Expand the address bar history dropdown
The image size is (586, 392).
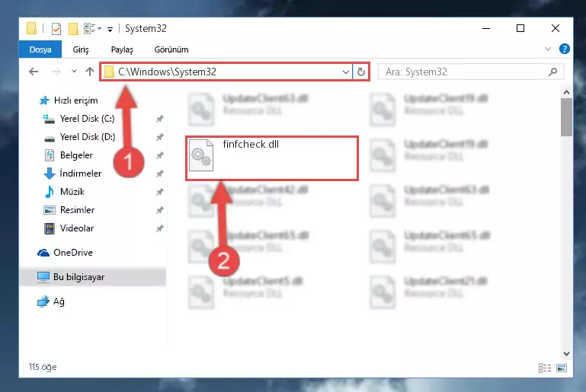346,72
